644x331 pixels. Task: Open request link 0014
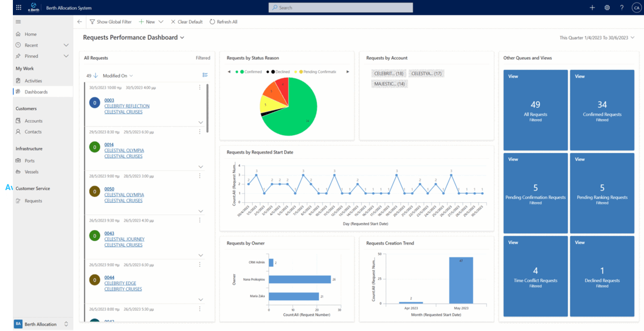coord(109,144)
